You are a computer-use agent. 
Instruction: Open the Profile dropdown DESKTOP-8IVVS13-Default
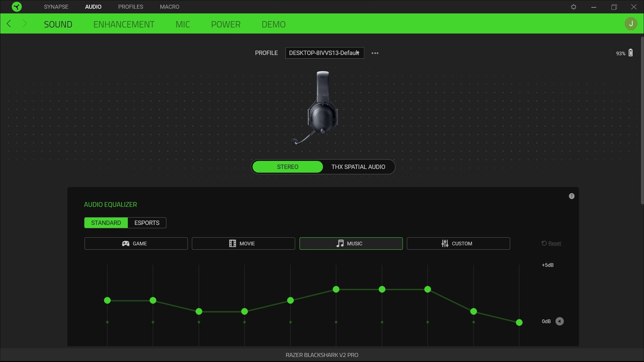[x=325, y=53]
